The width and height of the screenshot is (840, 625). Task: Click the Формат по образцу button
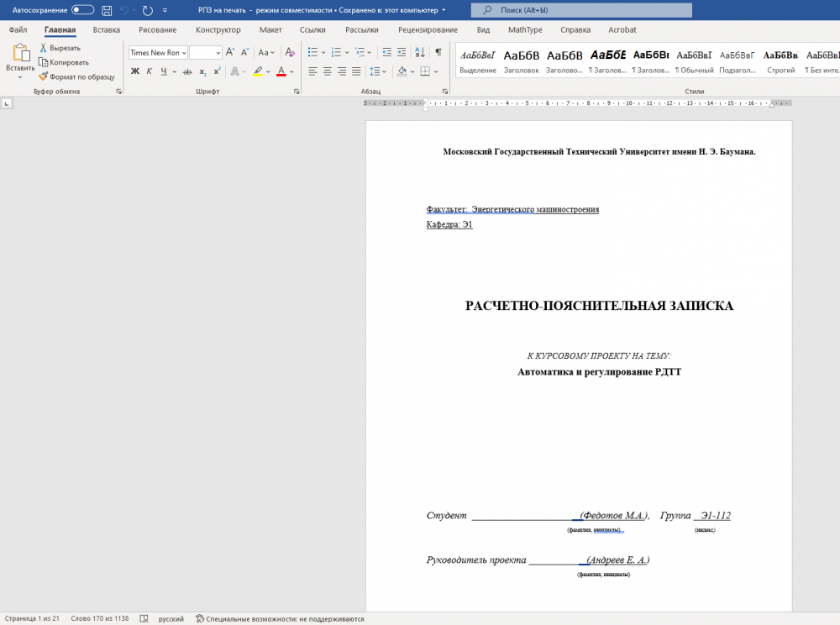click(76, 76)
